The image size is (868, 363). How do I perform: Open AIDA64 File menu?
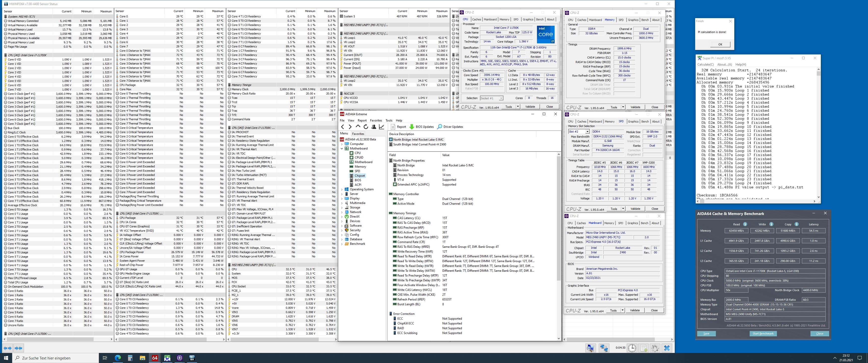[342, 120]
